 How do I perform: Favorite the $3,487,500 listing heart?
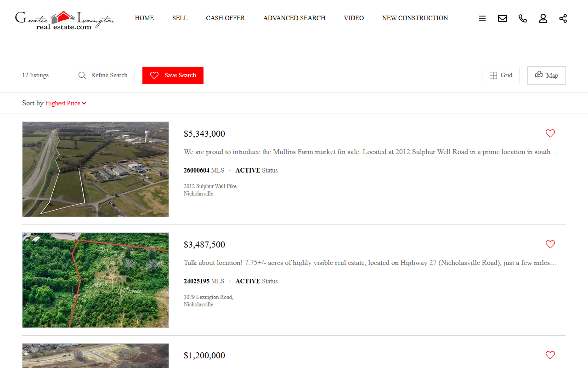pos(550,244)
